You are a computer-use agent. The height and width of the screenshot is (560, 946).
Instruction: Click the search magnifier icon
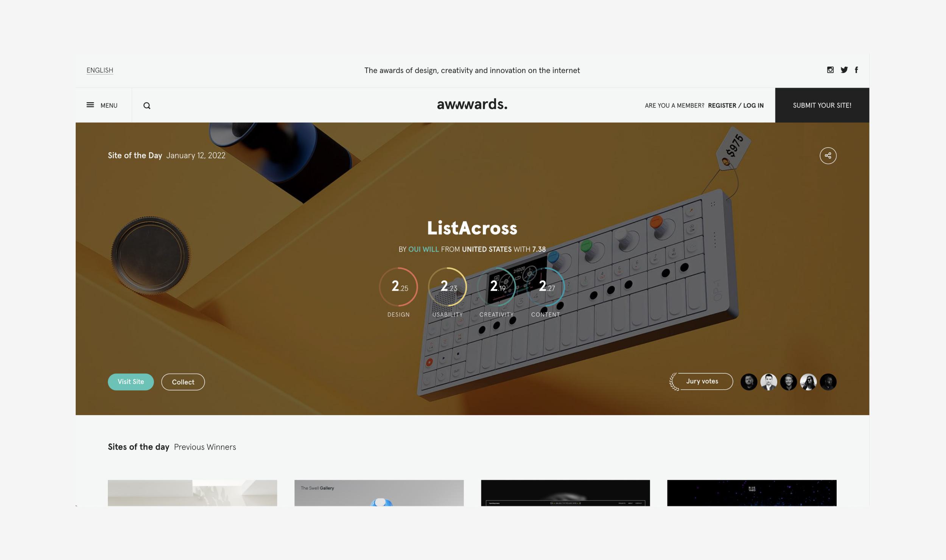pos(147,106)
